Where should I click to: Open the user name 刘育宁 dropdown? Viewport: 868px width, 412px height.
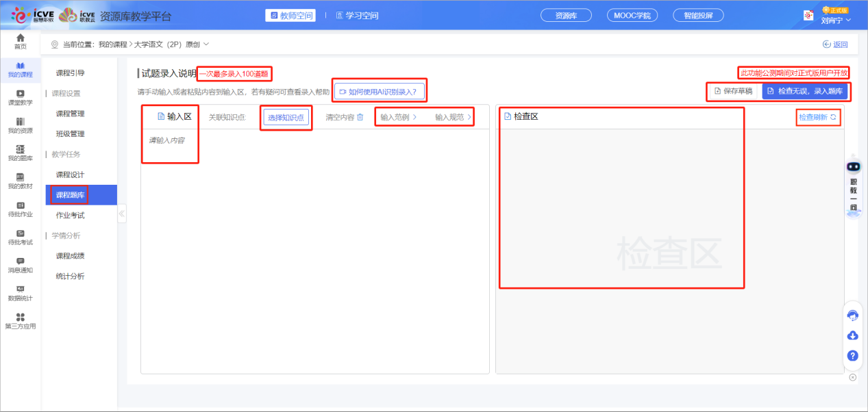(836, 20)
